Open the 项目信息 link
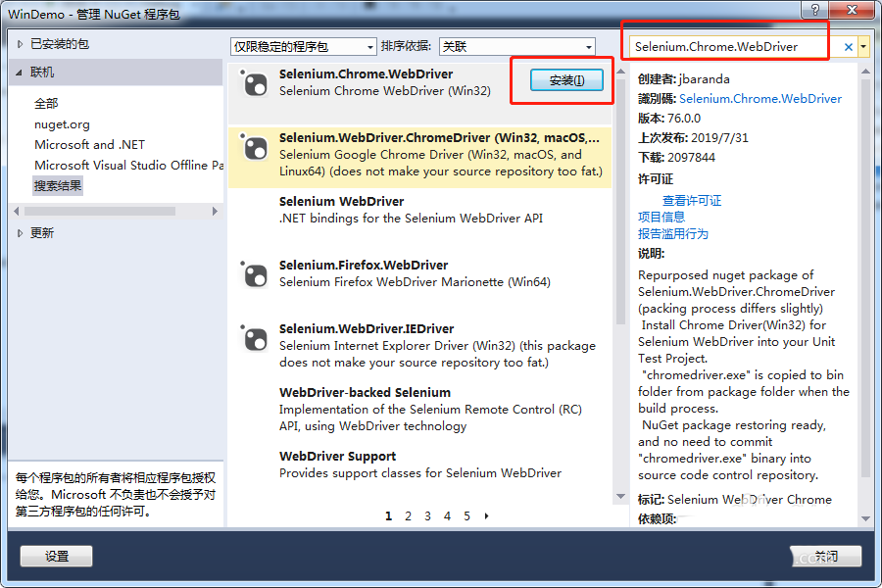This screenshot has height=588, width=882. point(661,218)
